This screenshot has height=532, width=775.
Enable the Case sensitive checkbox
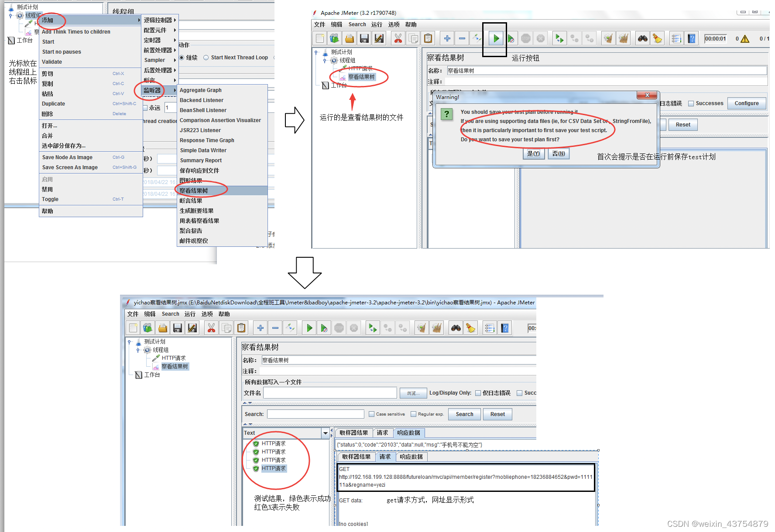tap(371, 414)
